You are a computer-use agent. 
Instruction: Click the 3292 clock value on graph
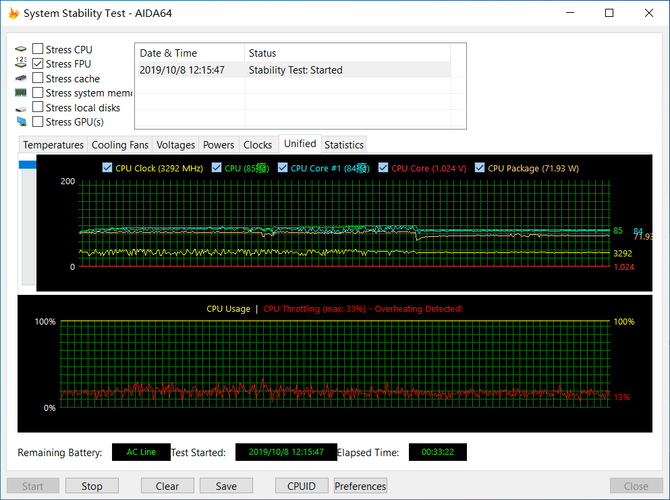pos(623,253)
